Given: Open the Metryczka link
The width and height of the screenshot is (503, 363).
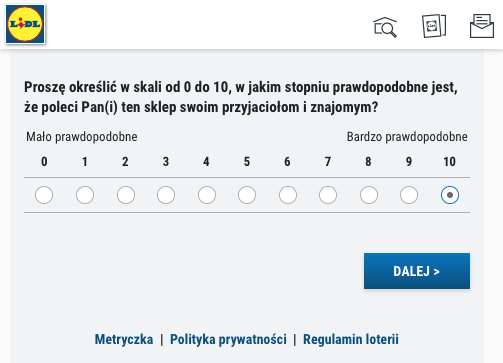Looking at the screenshot, I should 124,339.
